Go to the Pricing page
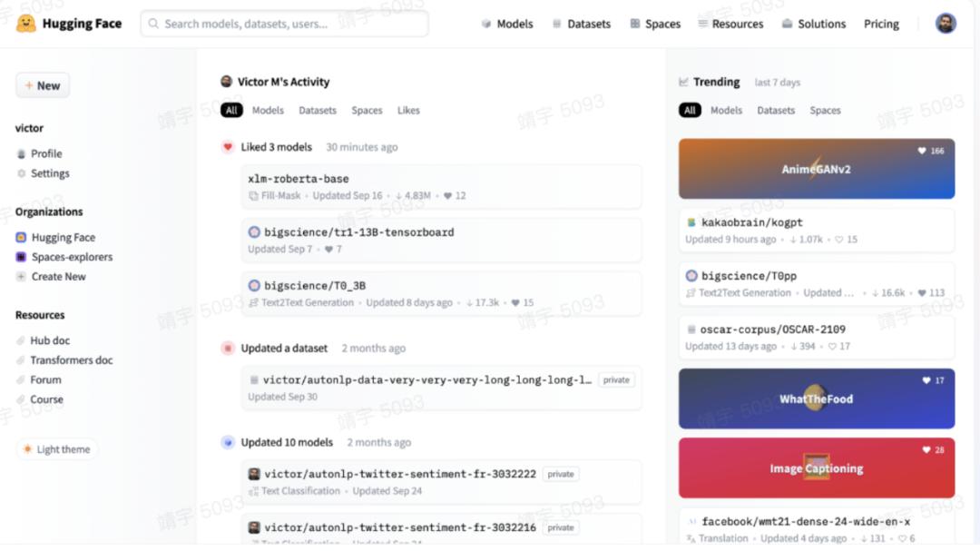 point(880,24)
